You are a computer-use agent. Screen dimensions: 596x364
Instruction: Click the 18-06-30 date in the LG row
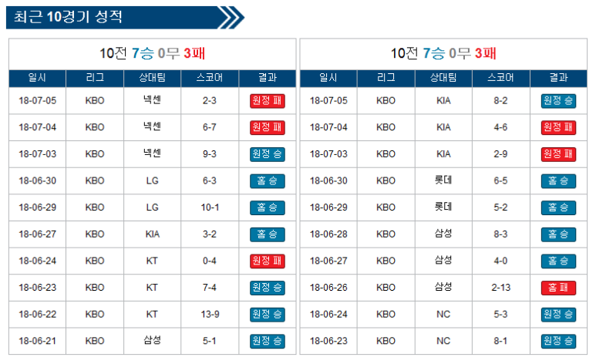point(37,180)
